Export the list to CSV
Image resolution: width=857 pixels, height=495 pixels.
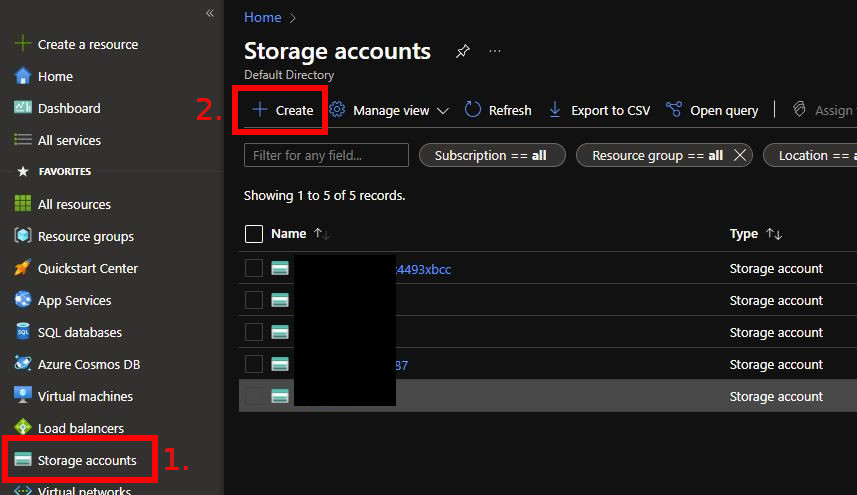point(599,110)
